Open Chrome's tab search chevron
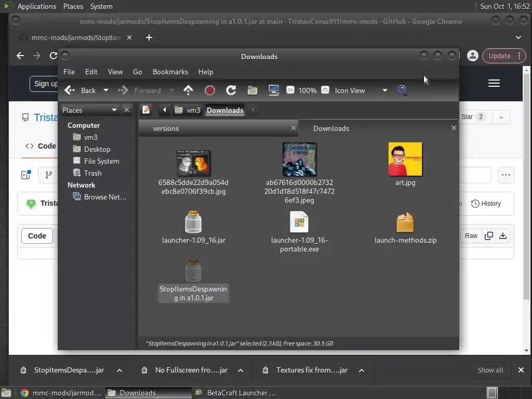532x399 pixels. tap(518, 37)
